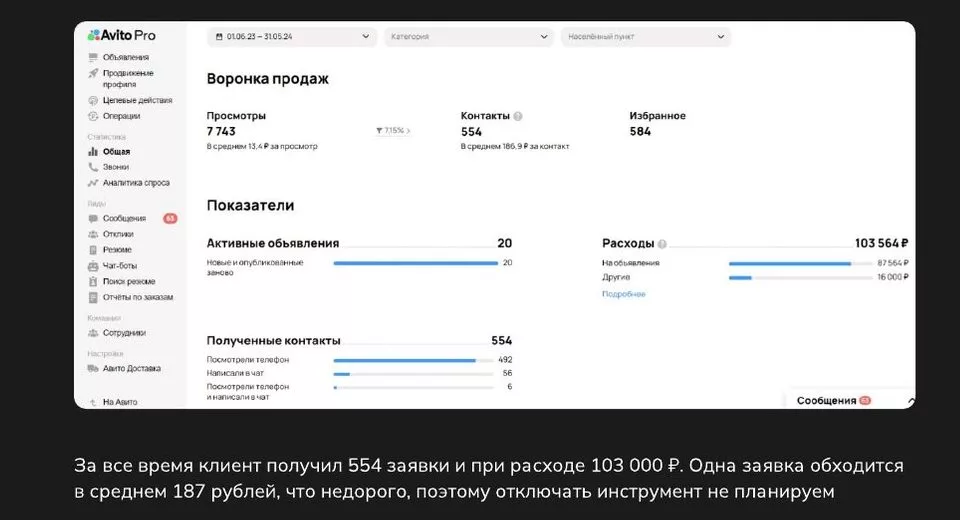
Task: Click the Посмотрели телефон progress bar
Action: point(413,360)
